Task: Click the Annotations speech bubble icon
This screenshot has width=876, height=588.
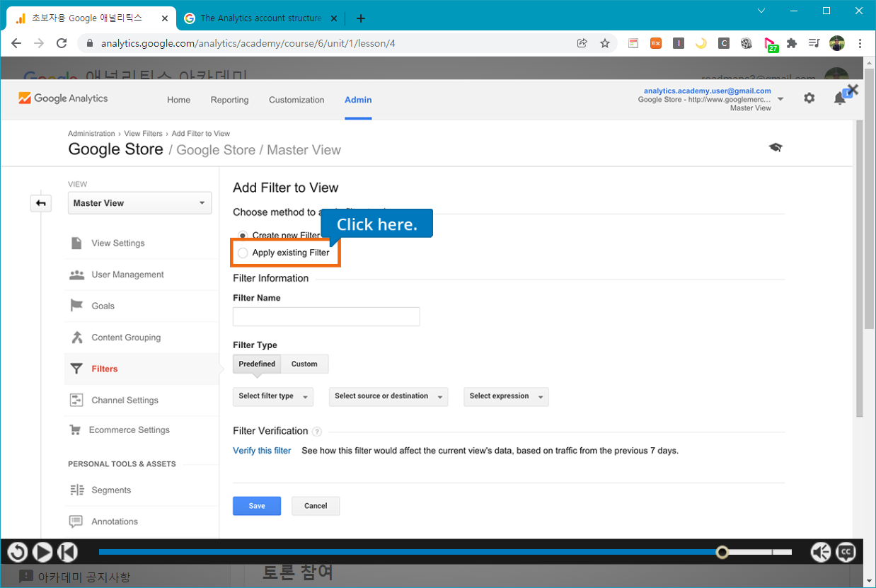Action: [x=76, y=521]
